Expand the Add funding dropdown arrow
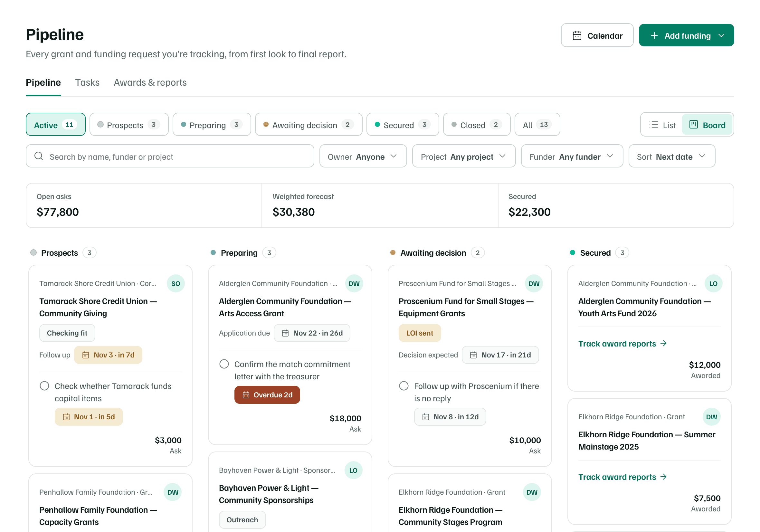Viewport: 760px width, 532px height. tap(722, 35)
